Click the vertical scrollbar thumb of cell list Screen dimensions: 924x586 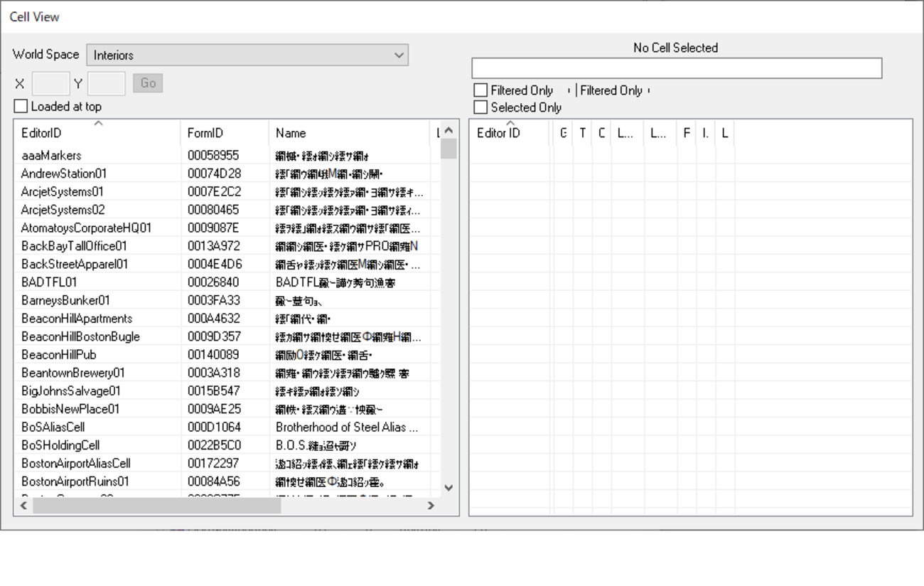[448, 149]
